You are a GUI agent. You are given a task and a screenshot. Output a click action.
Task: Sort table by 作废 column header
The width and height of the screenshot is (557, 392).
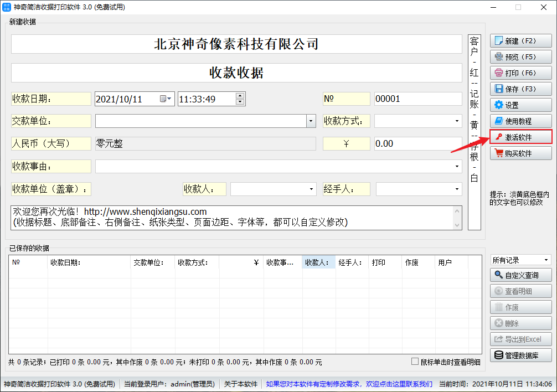click(x=418, y=262)
